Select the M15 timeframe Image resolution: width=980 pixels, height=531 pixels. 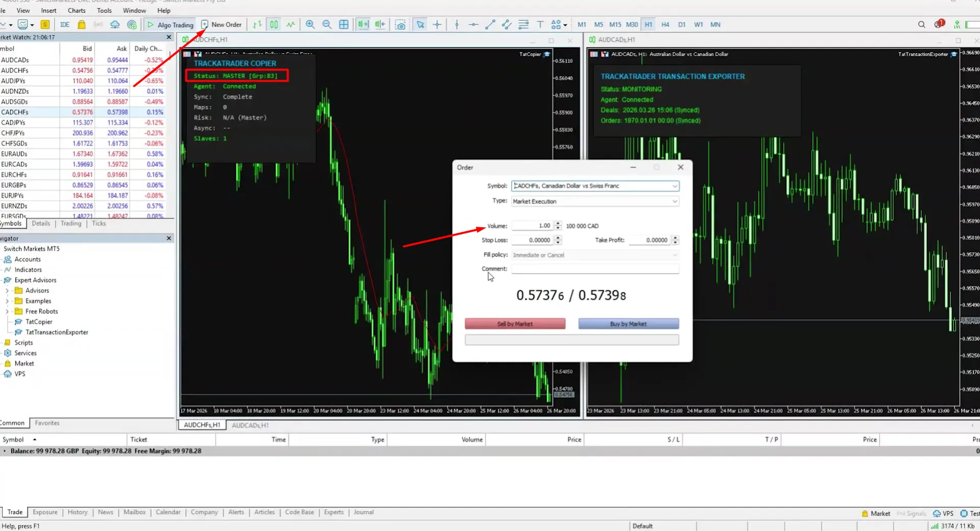[615, 25]
